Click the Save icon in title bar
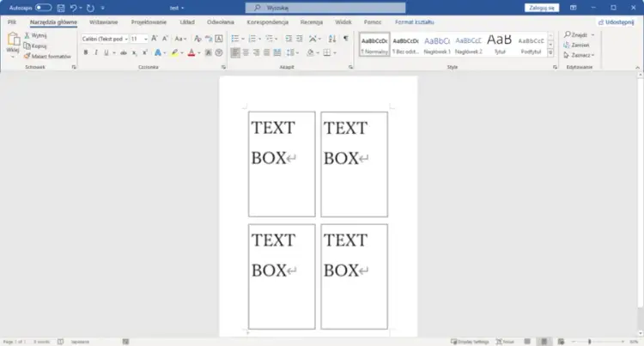Image resolution: width=644 pixels, height=346 pixels. click(x=60, y=7)
